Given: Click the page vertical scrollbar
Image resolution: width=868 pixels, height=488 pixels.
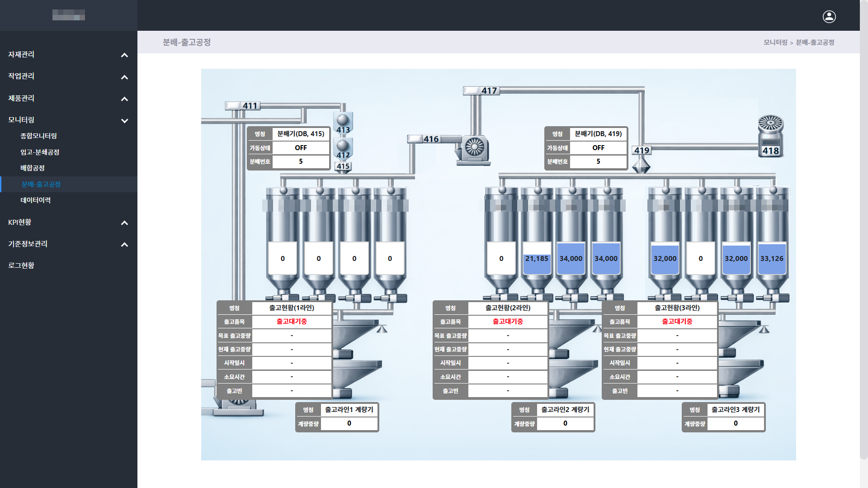Looking at the screenshot, I should 863,226.
